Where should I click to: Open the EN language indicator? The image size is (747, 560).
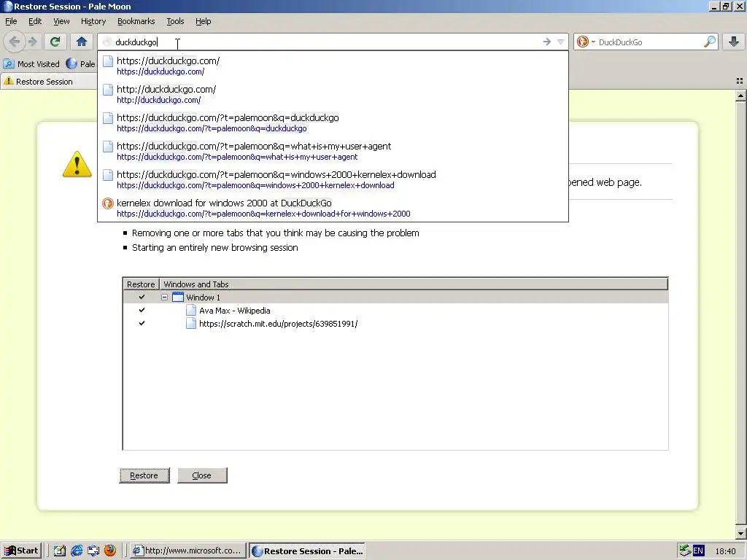click(698, 551)
